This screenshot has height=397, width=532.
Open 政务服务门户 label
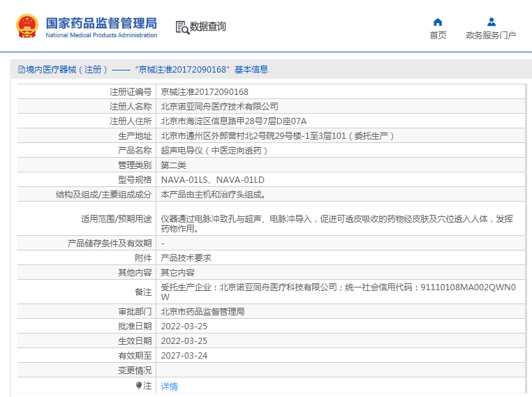click(491, 36)
